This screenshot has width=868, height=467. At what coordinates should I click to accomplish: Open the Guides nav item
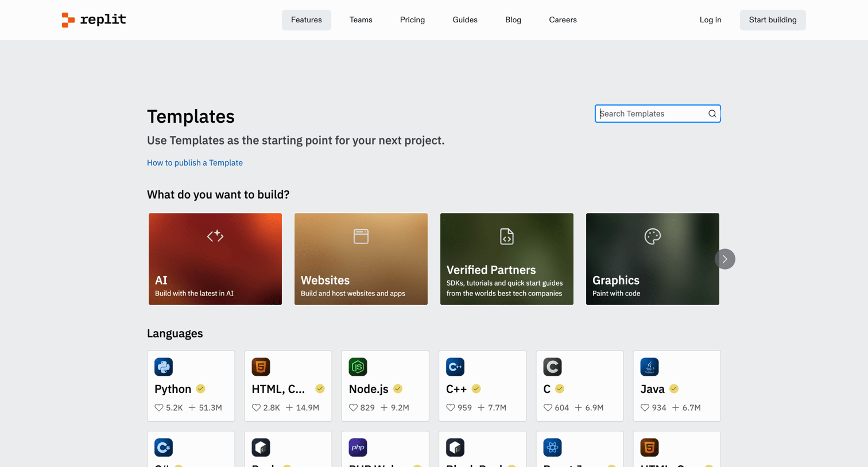(465, 20)
